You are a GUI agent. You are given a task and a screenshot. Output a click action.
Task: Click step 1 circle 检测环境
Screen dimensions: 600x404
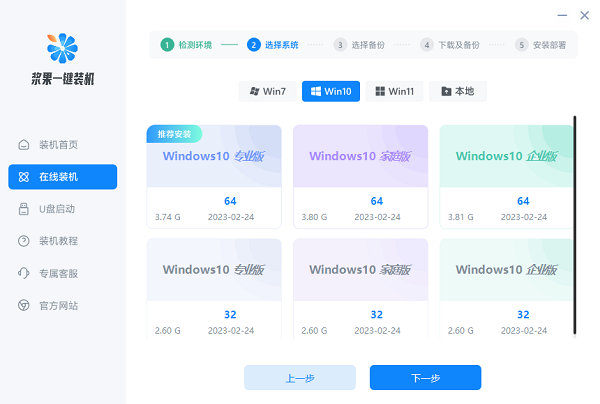167,45
